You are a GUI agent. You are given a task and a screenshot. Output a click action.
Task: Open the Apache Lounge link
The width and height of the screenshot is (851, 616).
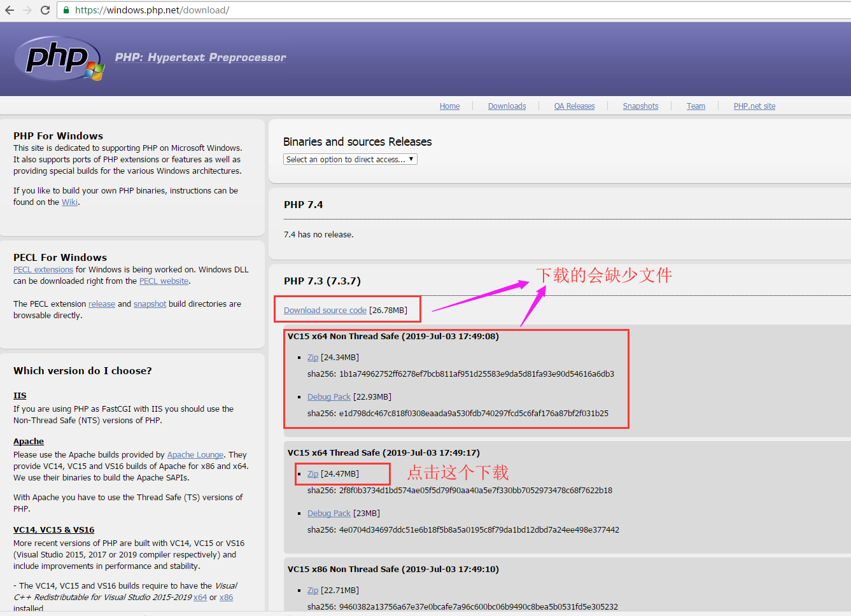pyautogui.click(x=195, y=454)
